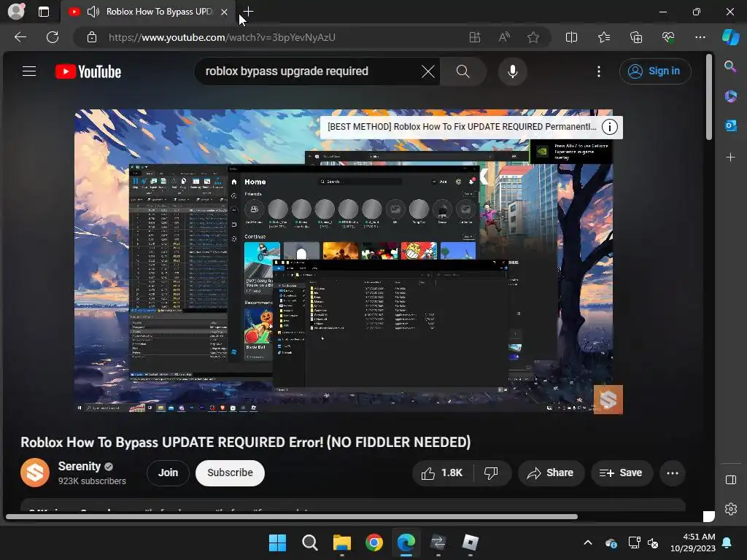The image size is (747, 560).
Task: Open YouTube settings three-dot menu
Action: [x=599, y=71]
